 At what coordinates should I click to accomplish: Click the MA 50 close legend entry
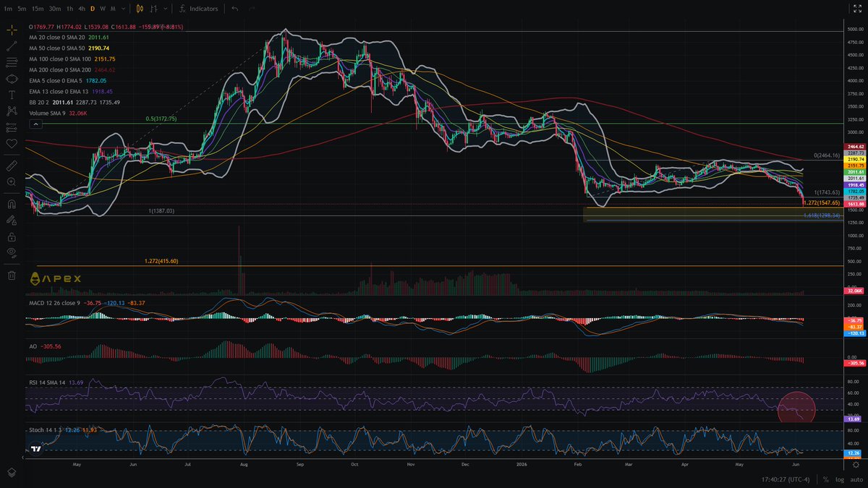tap(69, 48)
